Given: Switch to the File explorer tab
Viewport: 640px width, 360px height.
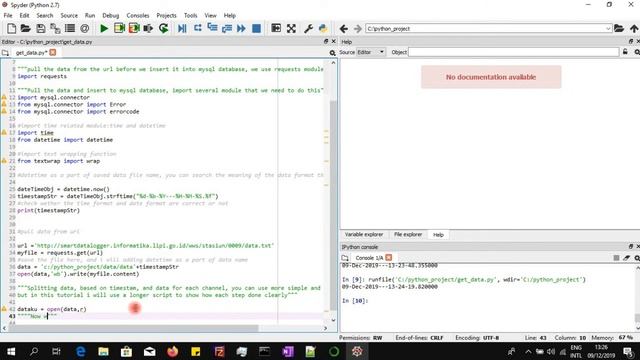Looking at the screenshot, I should tap(408, 235).
